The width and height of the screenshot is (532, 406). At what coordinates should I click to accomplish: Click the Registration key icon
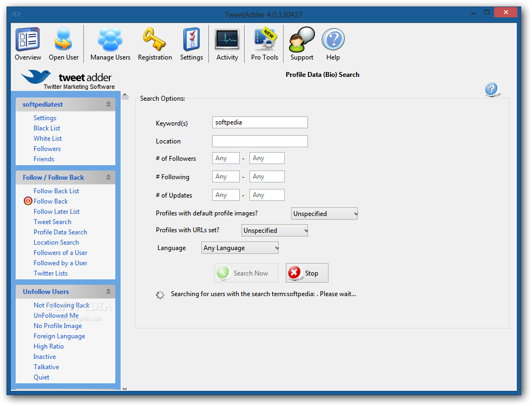pos(155,44)
